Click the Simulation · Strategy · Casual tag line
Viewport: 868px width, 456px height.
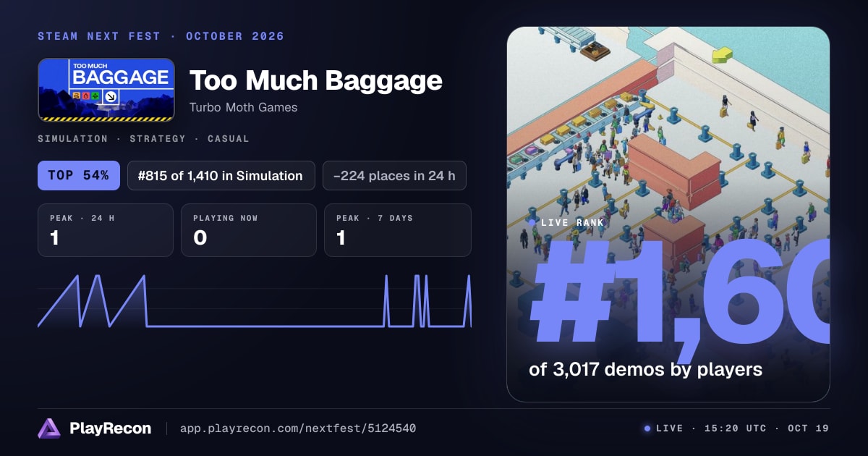143,138
